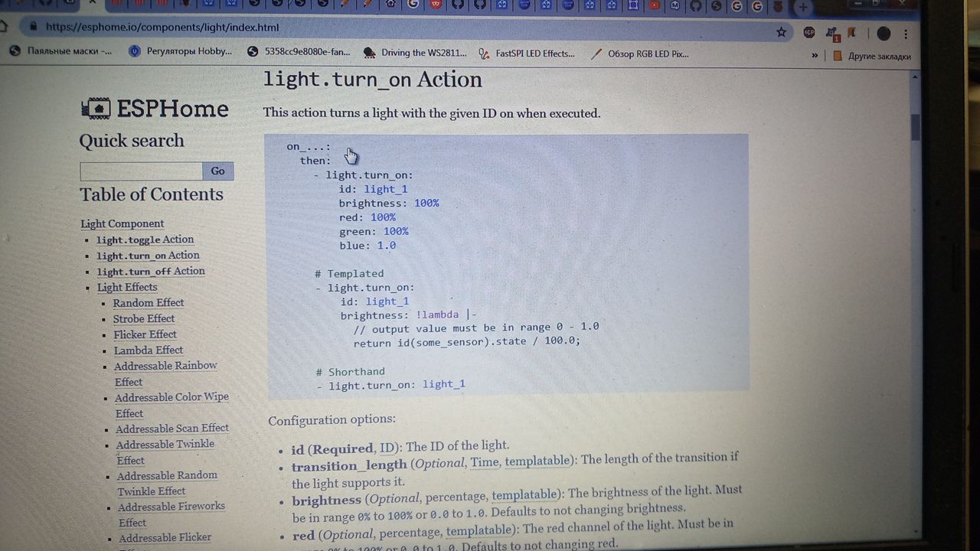Screen dimensions: 980x551
Task: Click the brightness: !lambda code line
Action: tap(409, 315)
